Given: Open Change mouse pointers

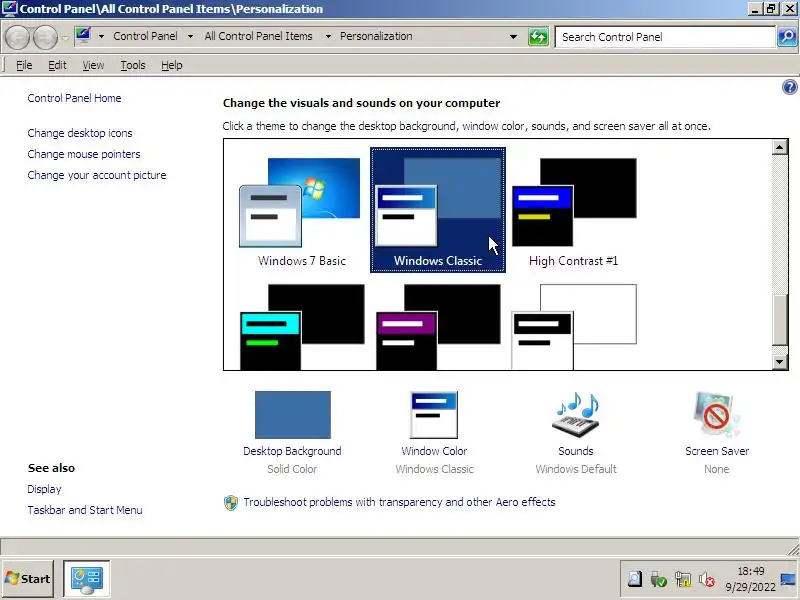Looking at the screenshot, I should point(84,154).
